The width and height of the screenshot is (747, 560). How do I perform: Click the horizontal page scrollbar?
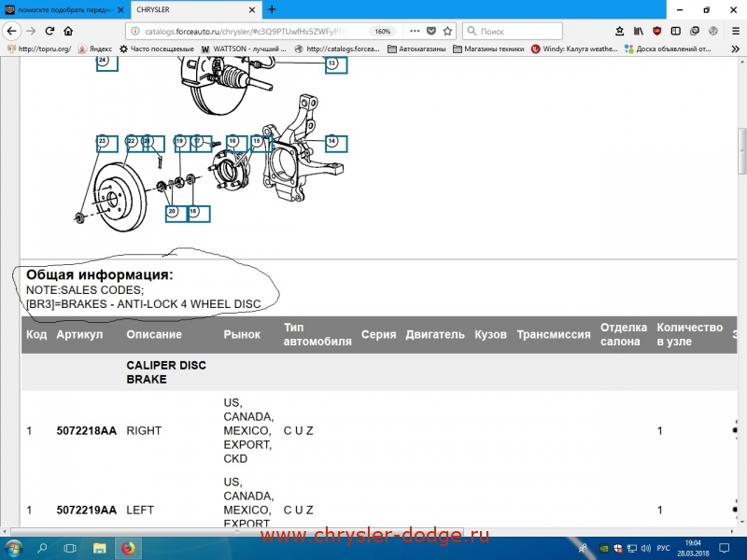click(237, 531)
